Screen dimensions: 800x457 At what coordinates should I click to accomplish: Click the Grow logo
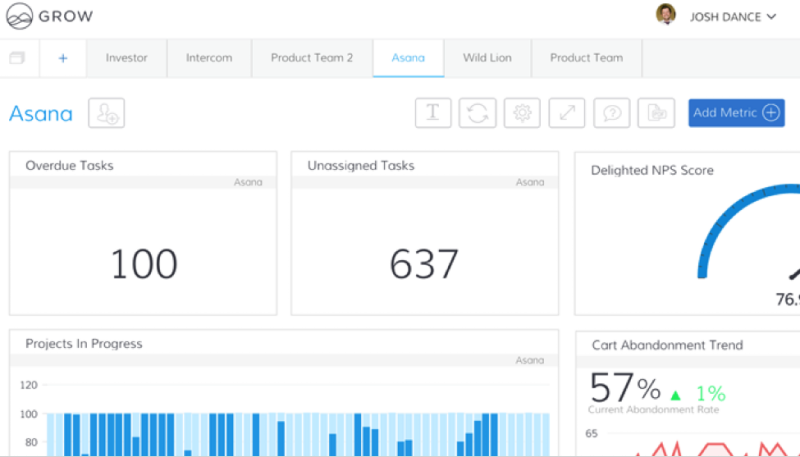49,16
